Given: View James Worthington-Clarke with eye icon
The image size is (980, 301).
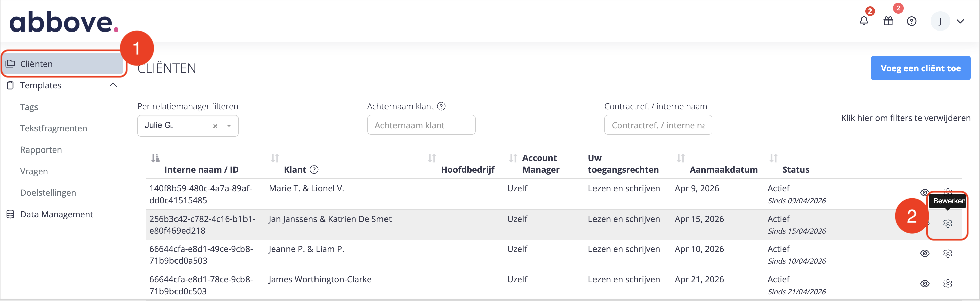Looking at the screenshot, I should tap(925, 284).
